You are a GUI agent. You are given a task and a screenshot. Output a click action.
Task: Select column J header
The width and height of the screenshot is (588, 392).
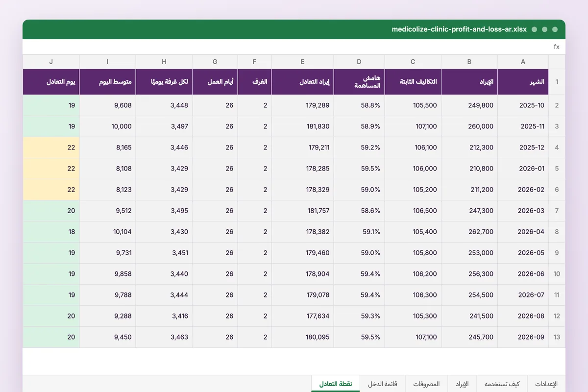click(x=51, y=62)
